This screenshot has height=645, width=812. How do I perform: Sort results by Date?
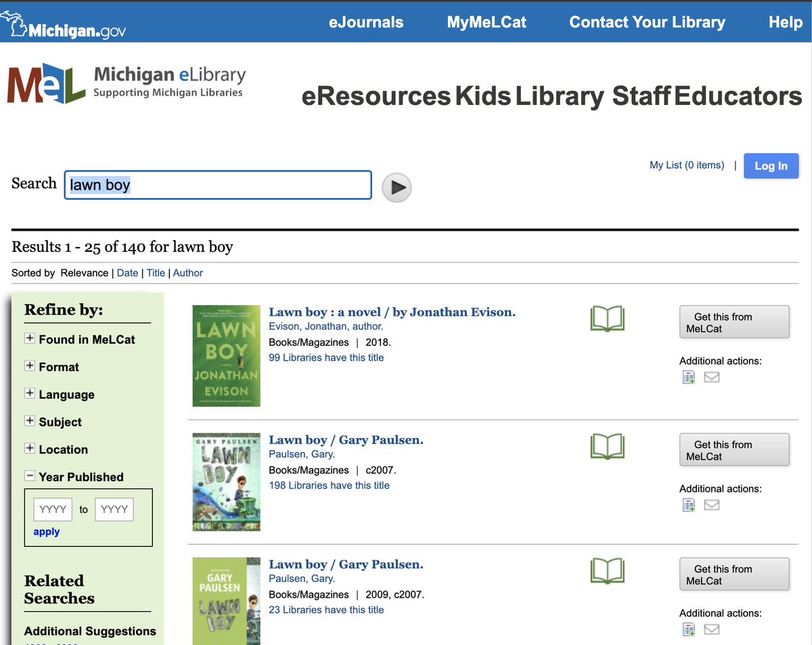127,273
